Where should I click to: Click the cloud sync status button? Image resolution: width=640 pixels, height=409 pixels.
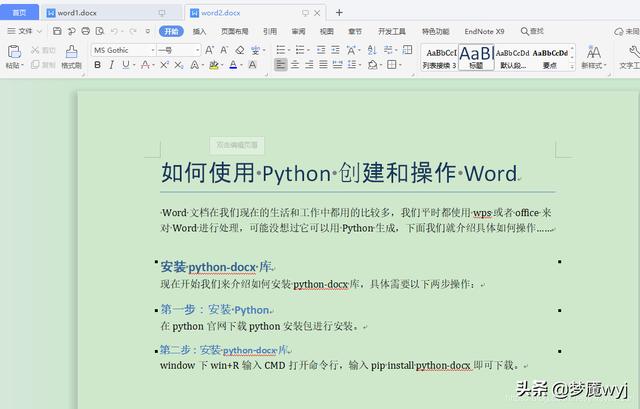click(626, 31)
